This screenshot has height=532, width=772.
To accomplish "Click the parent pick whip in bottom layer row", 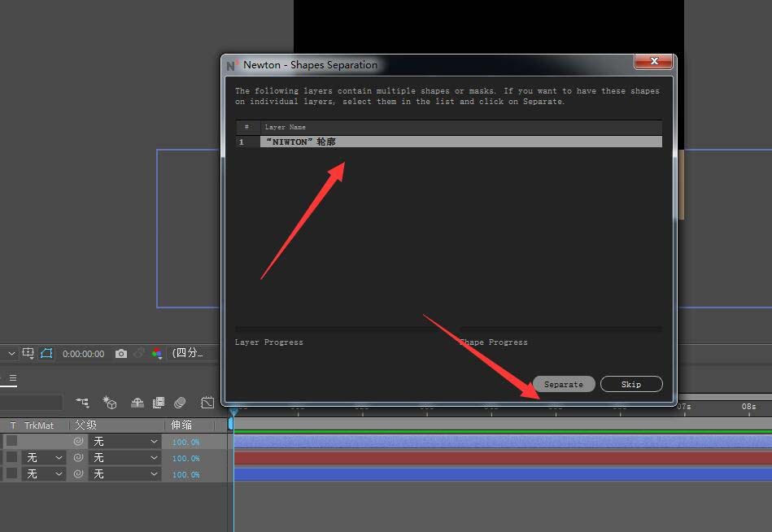I will tap(78, 474).
